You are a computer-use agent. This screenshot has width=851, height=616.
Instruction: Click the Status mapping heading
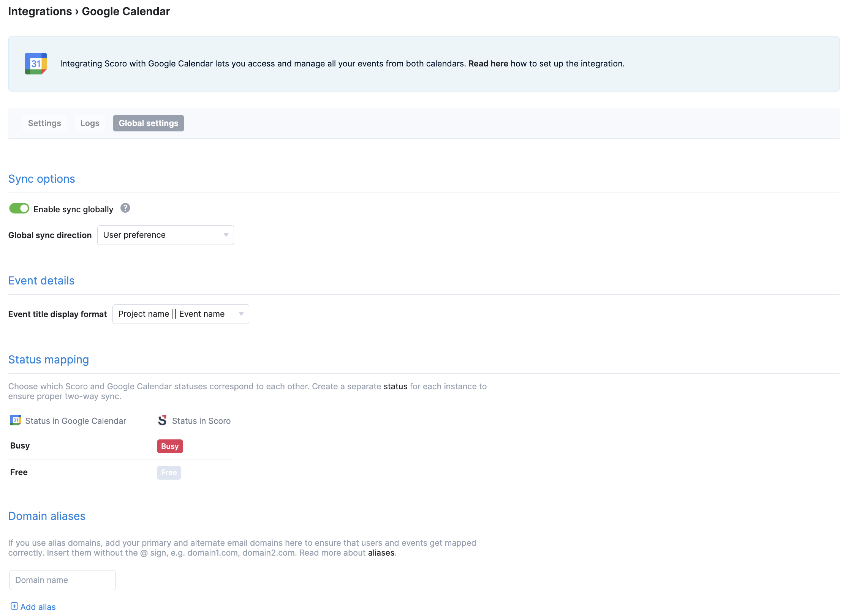(49, 360)
